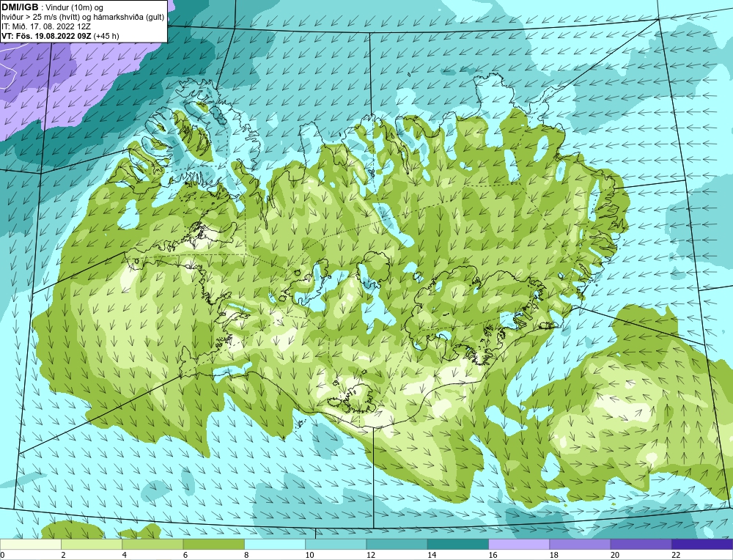This screenshot has height=560, width=733.
Task: Click the 18–20 m/s purple legend swatch
Action: (x=580, y=544)
